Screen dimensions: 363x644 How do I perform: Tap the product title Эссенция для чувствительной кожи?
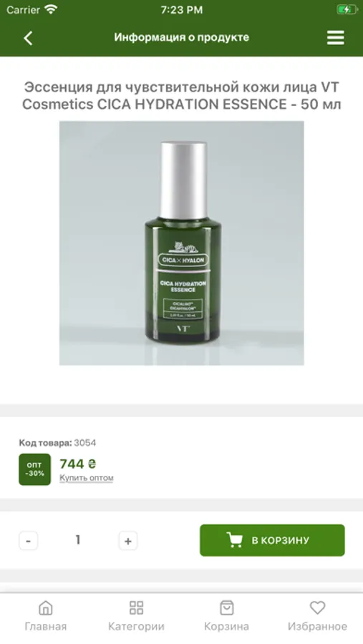pos(181,96)
